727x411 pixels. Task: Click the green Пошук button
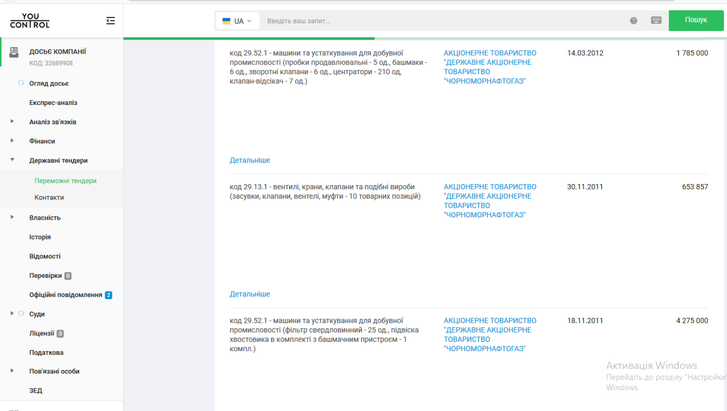click(x=696, y=20)
